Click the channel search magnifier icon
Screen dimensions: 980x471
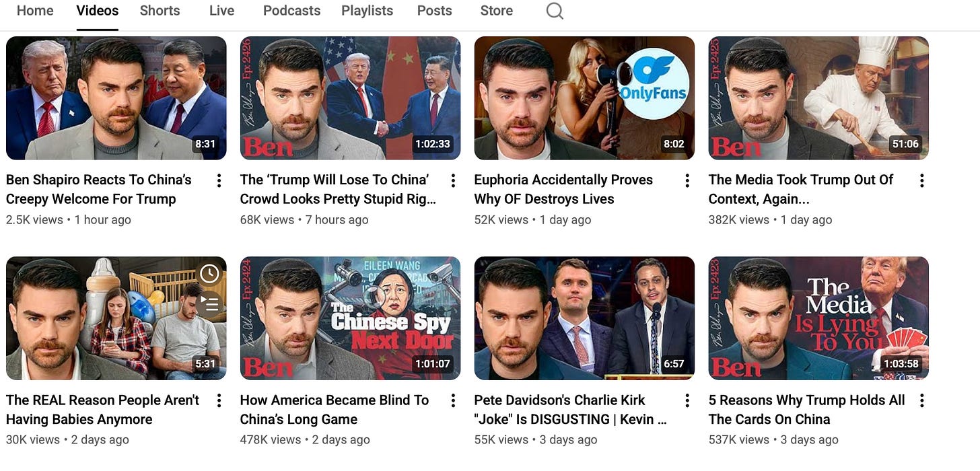tap(555, 11)
